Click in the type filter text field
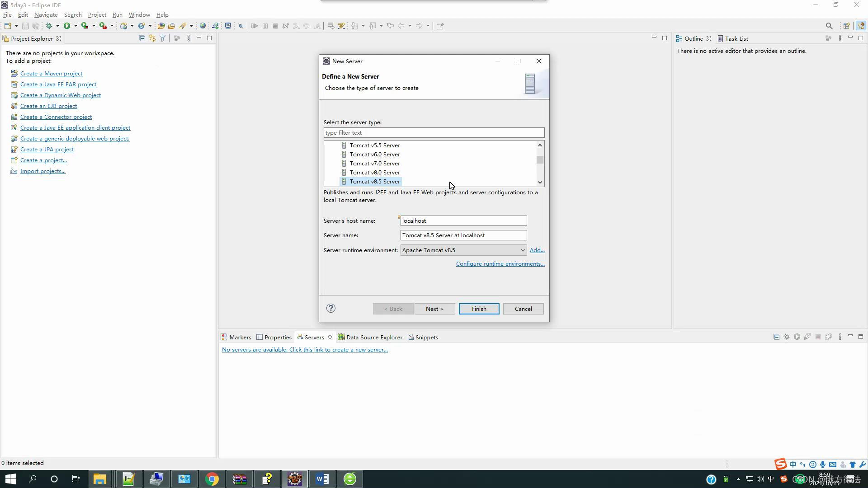 [434, 132]
